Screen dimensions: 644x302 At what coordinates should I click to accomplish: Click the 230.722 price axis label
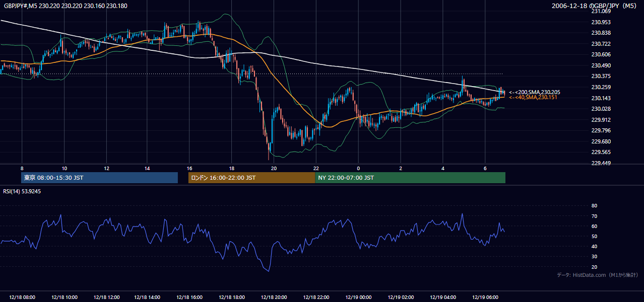pos(601,44)
